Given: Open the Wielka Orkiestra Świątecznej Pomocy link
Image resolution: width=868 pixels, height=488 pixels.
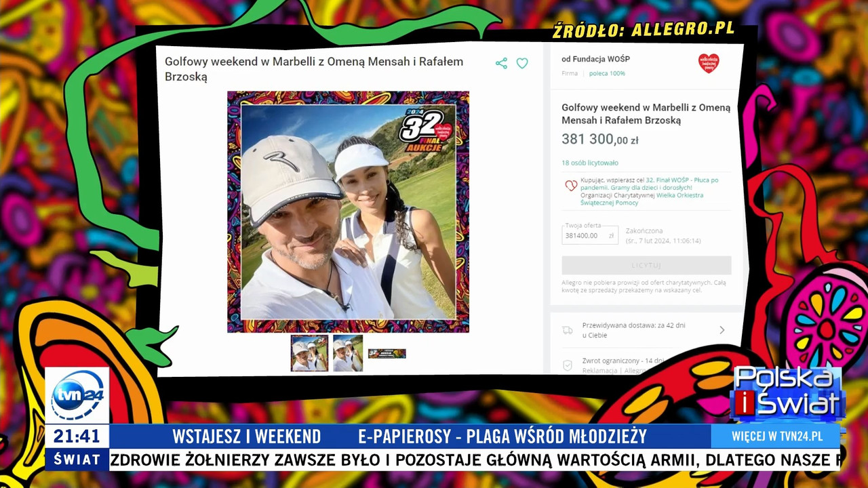Looking at the screenshot, I should 642,199.
